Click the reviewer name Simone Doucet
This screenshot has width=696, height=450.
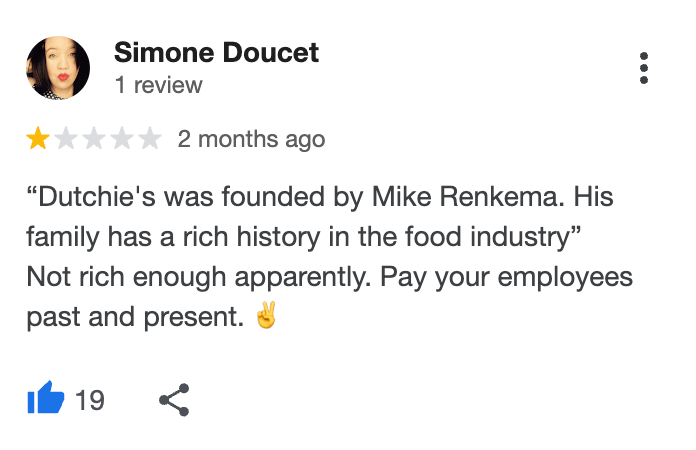[216, 53]
